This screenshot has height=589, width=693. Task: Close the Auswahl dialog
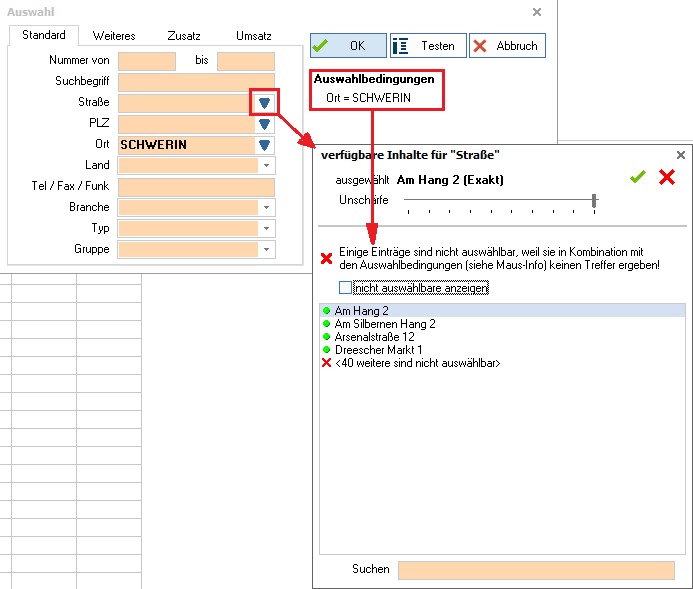tap(536, 12)
